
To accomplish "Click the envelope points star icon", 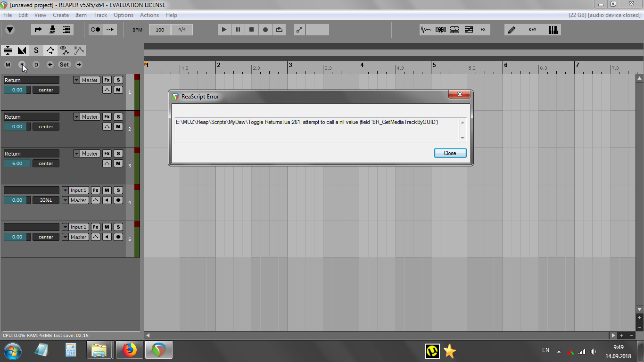I will click(79, 50).
